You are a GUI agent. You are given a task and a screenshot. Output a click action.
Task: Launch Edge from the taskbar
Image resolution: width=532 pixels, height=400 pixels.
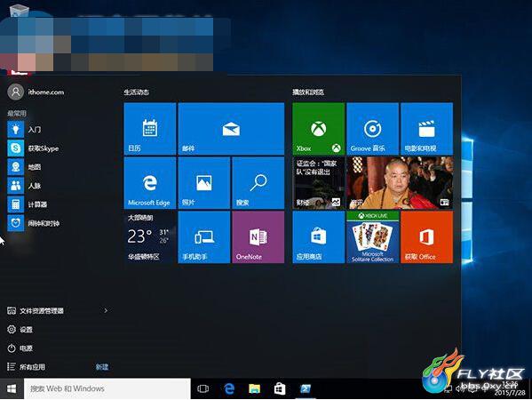[x=229, y=388]
